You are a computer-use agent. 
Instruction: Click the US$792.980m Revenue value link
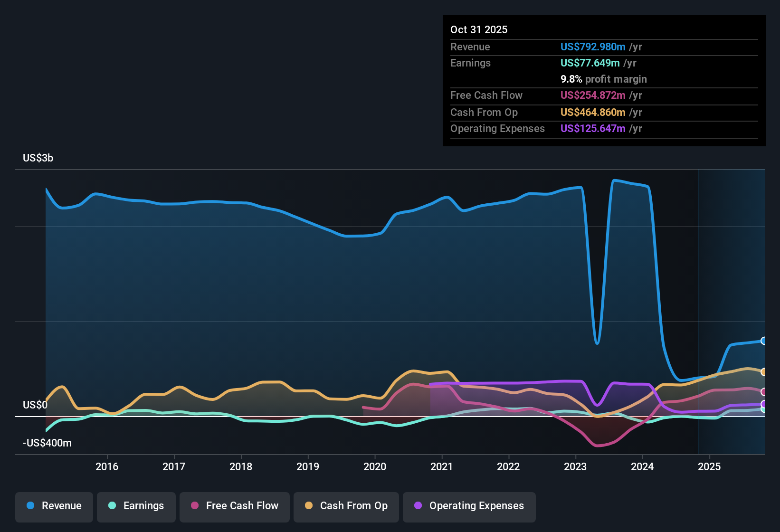coord(593,47)
